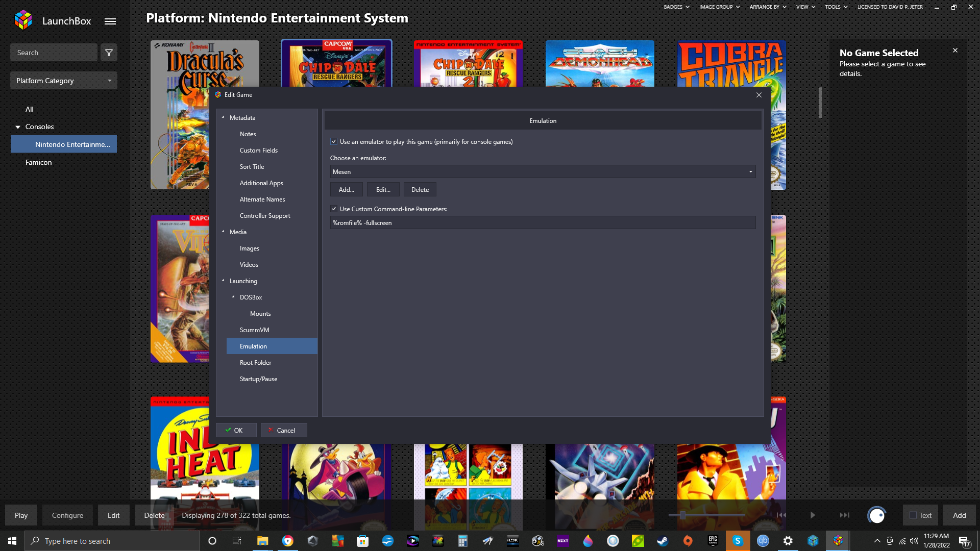This screenshot has width=980, height=551.
Task: Select Root Folder in Edit Game tree
Action: (x=255, y=363)
